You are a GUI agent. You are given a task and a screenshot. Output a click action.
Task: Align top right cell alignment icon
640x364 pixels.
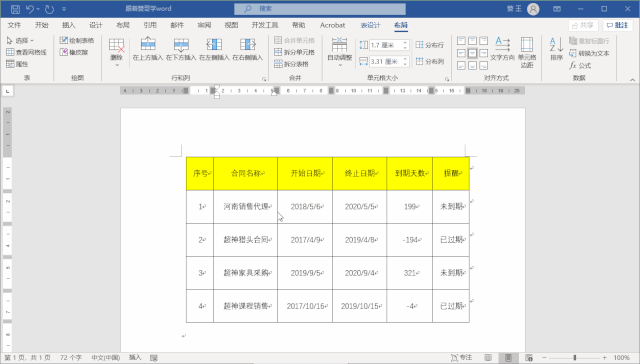483,41
